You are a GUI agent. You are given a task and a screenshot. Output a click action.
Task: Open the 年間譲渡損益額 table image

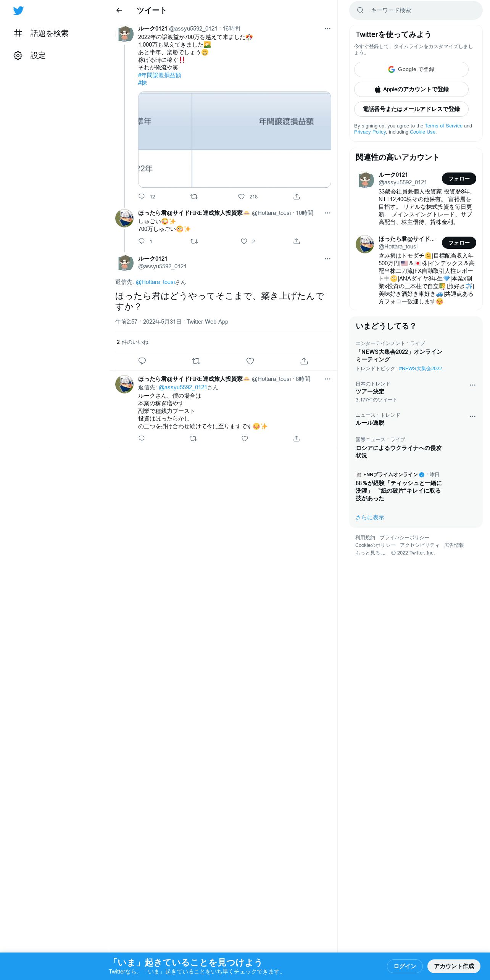click(234, 140)
